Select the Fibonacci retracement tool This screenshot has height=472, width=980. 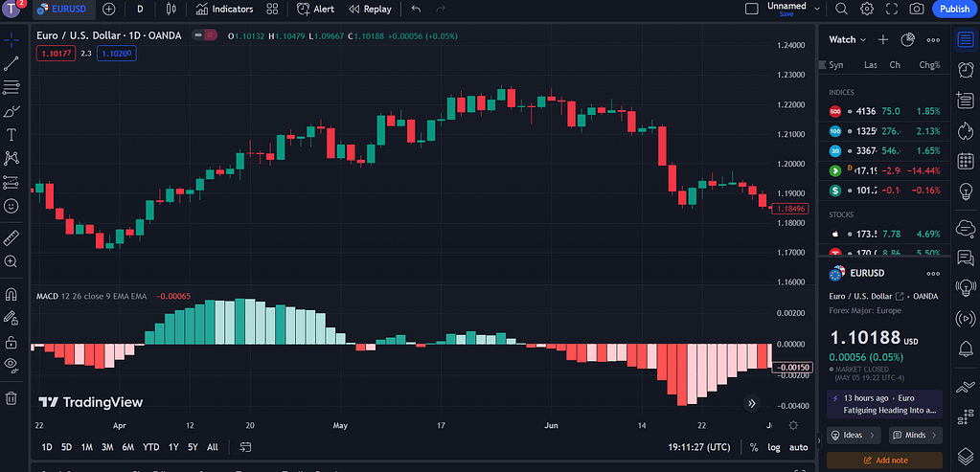click(x=11, y=87)
